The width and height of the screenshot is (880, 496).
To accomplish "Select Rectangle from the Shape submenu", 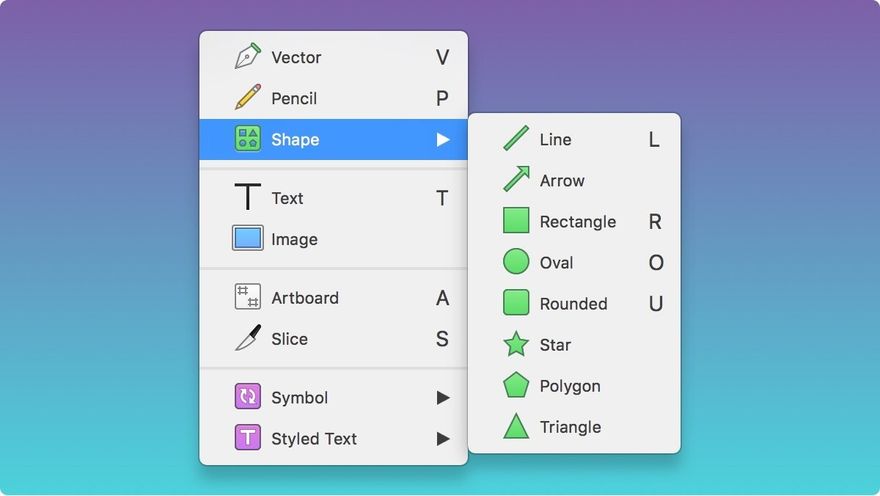I will tap(574, 222).
